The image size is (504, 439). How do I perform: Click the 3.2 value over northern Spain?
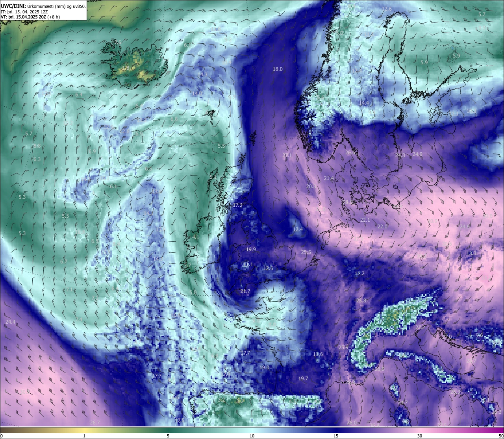222,400
